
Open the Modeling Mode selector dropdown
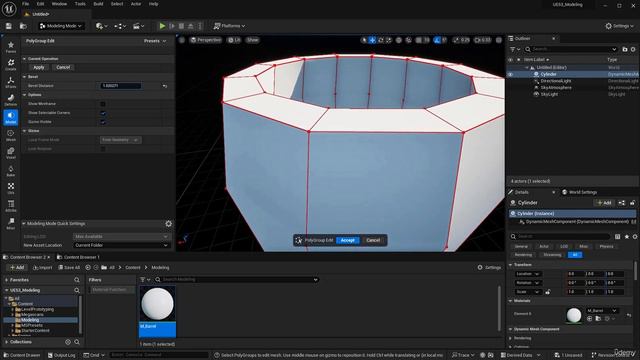61,26
